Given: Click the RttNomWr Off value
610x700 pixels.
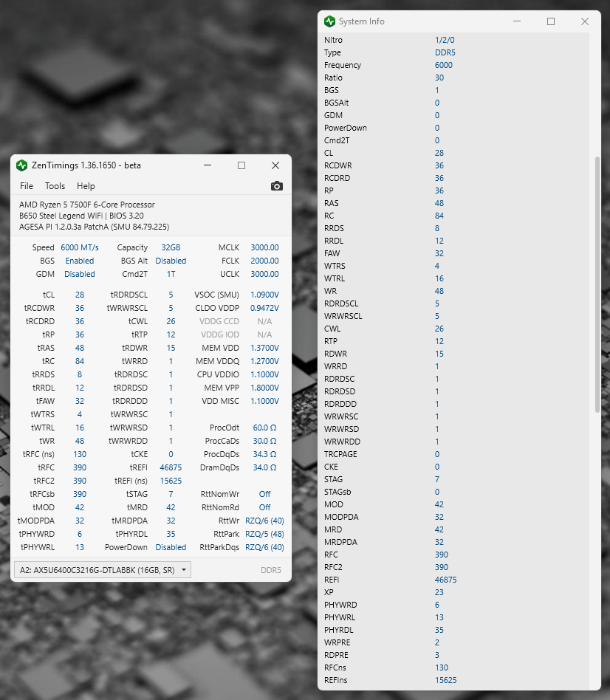Looking at the screenshot, I should pyautogui.click(x=264, y=494).
